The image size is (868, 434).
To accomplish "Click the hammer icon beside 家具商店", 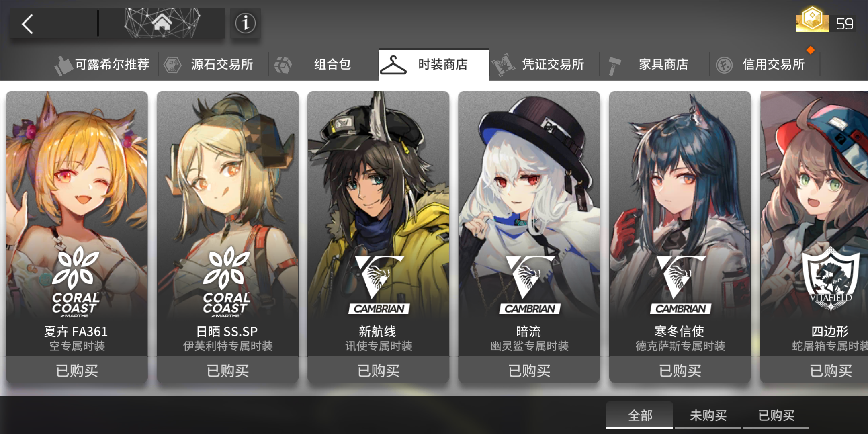I will 614,66.
